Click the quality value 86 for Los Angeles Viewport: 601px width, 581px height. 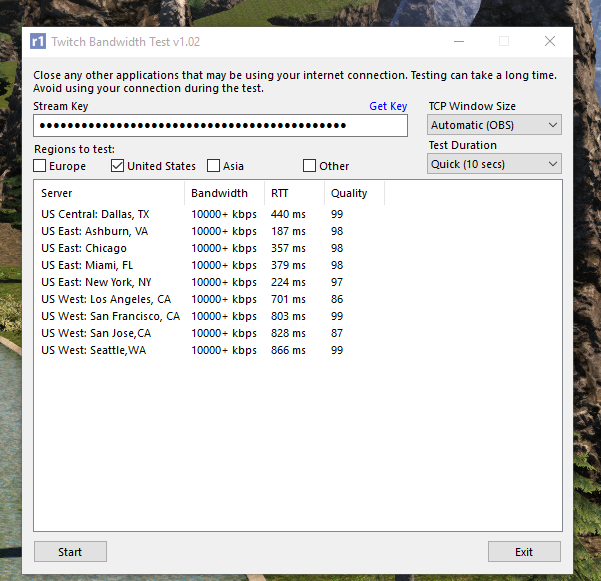tap(337, 299)
